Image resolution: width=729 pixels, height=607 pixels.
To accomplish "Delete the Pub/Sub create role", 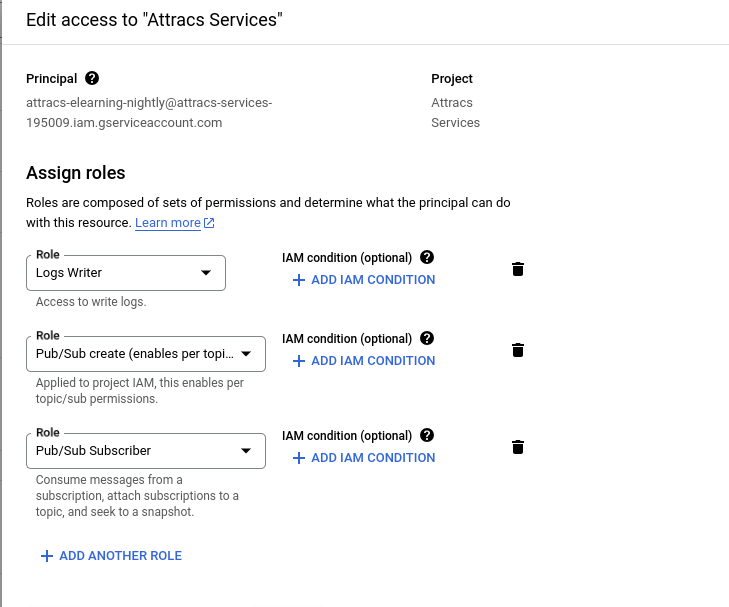I will click(518, 350).
